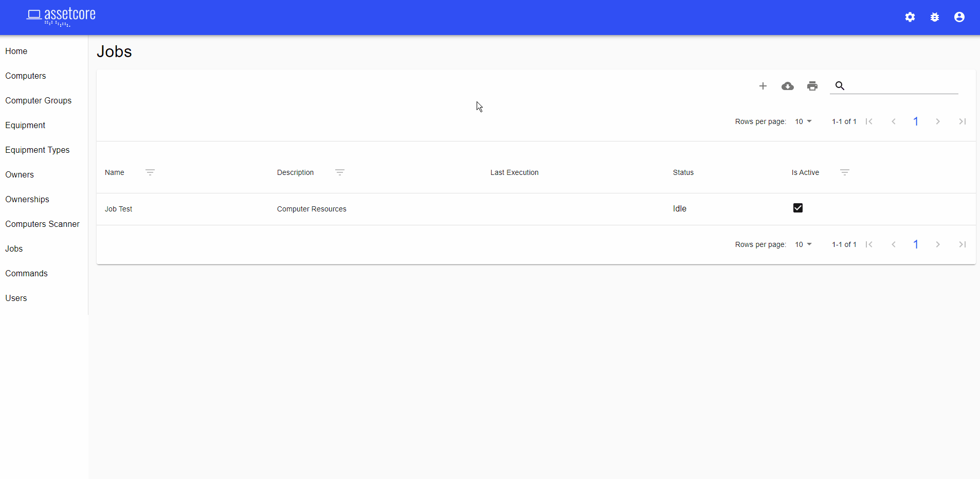The image size is (980, 479).
Task: Go to next page in bottom pagination
Action: (938, 244)
